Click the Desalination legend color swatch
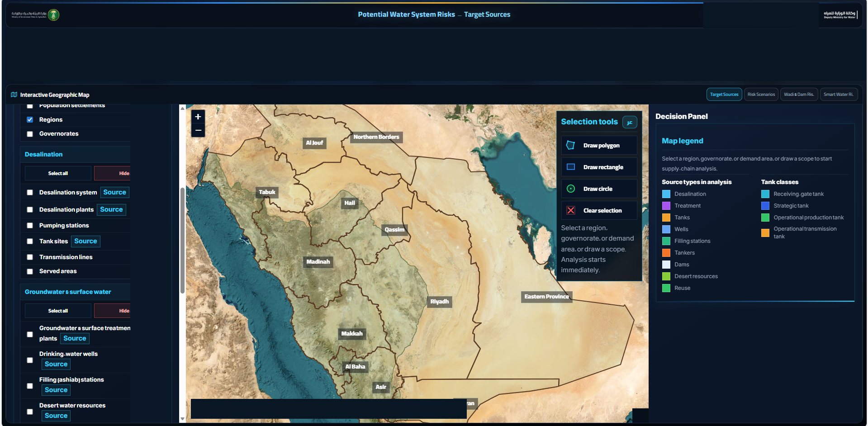 click(x=666, y=194)
